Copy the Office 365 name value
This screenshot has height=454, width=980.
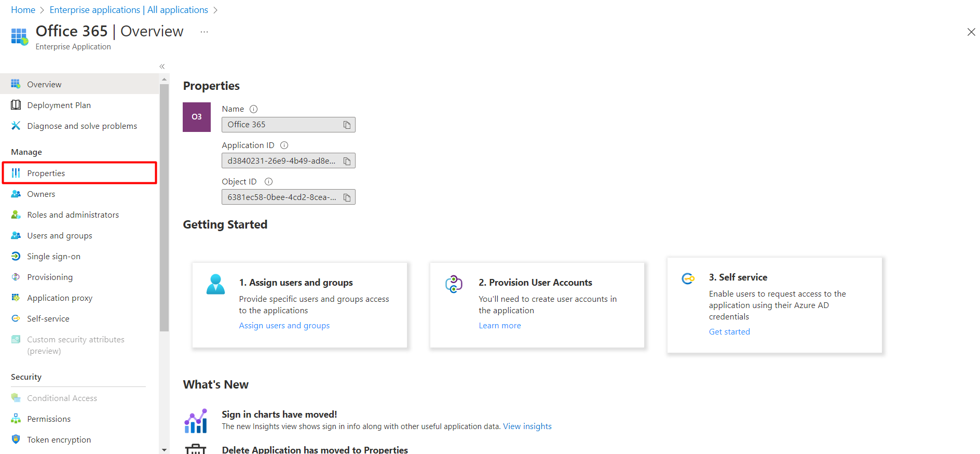coord(347,125)
